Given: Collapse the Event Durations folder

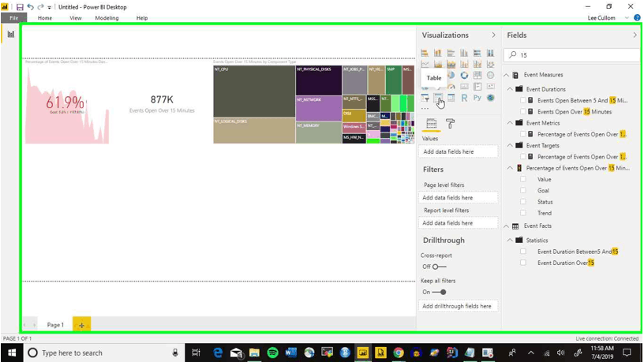Looking at the screenshot, I should pyautogui.click(x=510, y=89).
